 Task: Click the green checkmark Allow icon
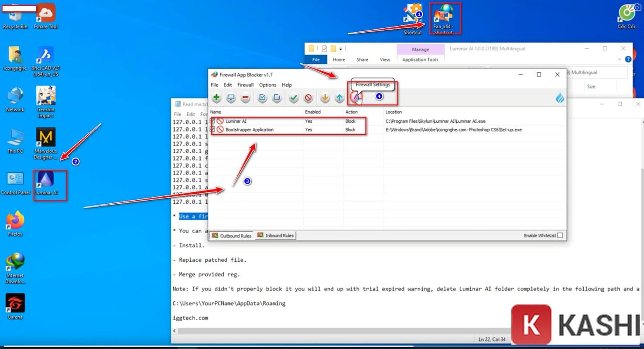(294, 98)
